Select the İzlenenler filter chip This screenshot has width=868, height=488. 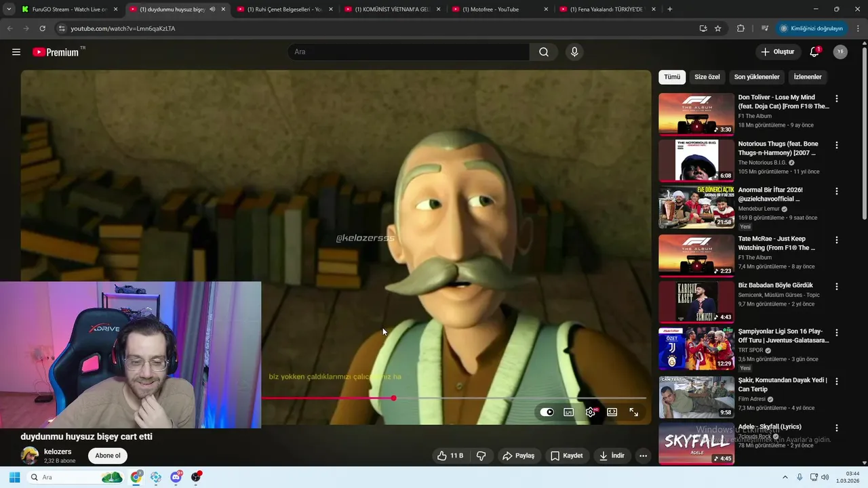click(808, 77)
